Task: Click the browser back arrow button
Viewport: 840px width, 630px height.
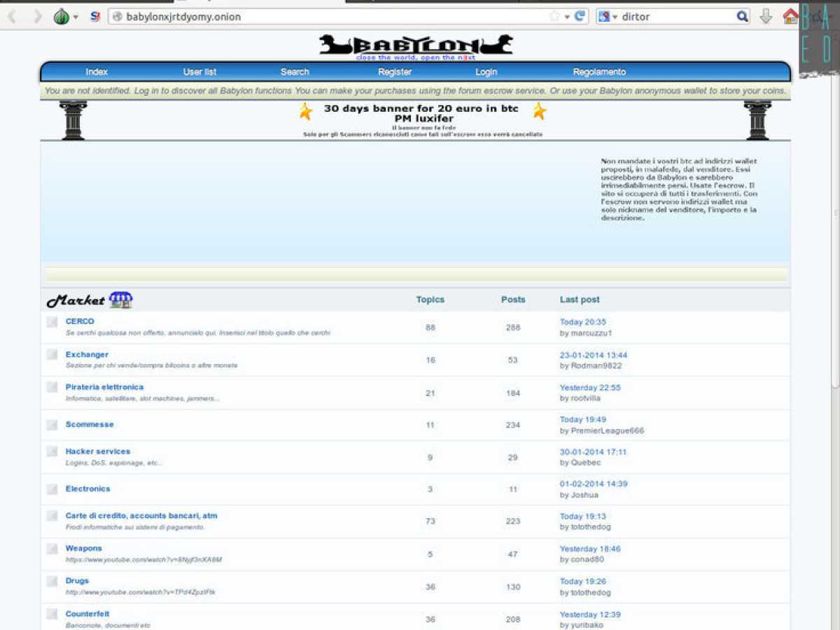Action: 12,16
